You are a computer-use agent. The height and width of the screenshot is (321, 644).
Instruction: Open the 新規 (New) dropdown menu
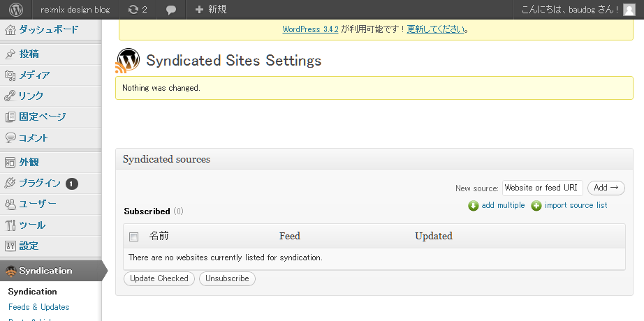211,10
